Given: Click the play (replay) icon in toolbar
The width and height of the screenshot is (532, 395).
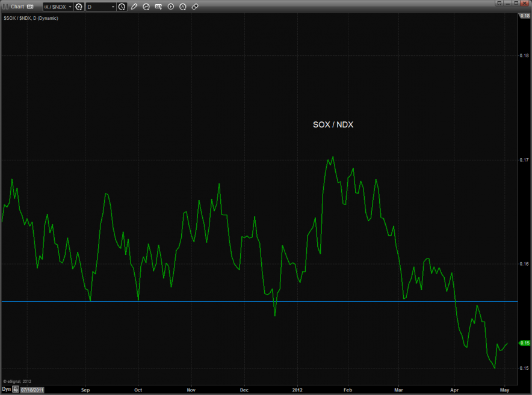Looking at the screenshot, I should (171, 7).
